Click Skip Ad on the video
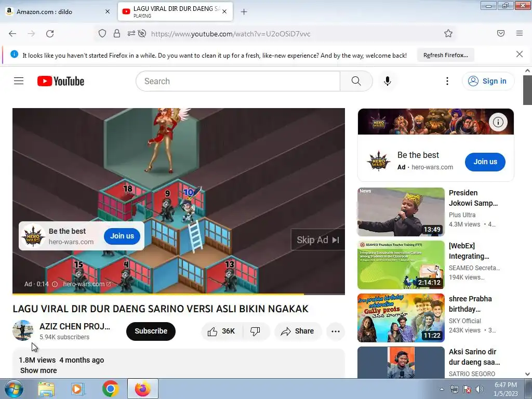 (317, 240)
